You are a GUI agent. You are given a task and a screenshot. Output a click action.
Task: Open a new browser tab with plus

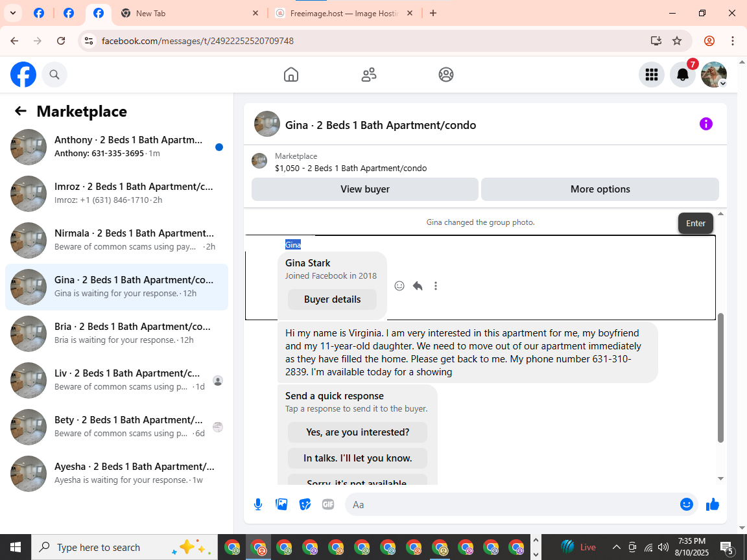pyautogui.click(x=433, y=14)
